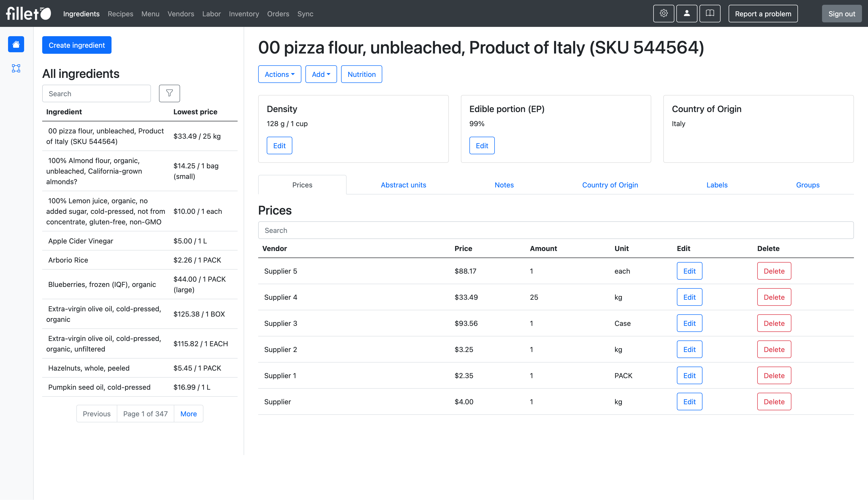
Task: Click the Create ingredient button
Action: pyautogui.click(x=77, y=45)
